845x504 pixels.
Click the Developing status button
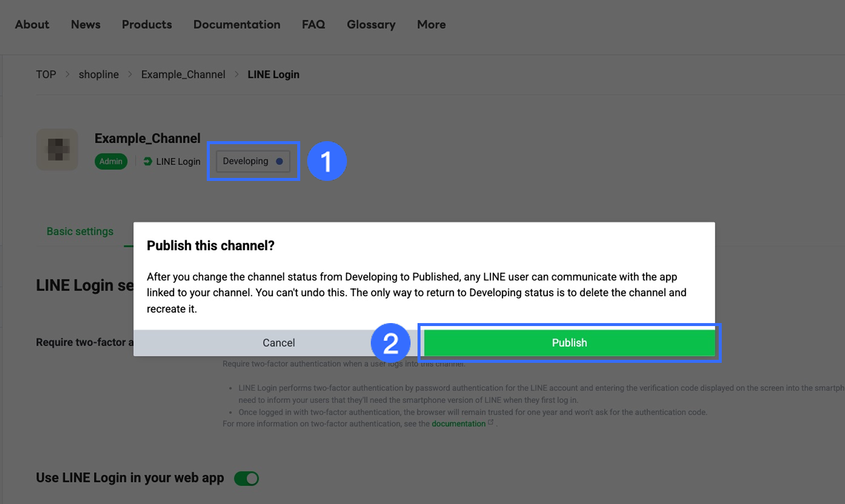click(x=253, y=162)
